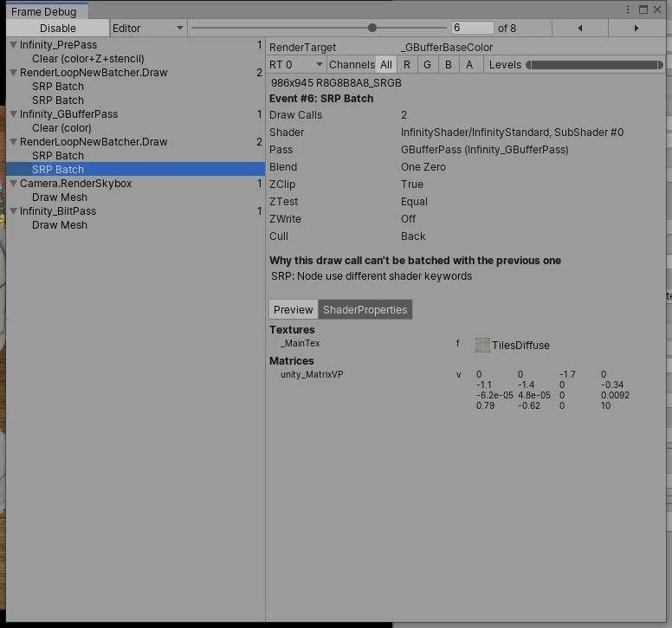Show only the R channel
The height and width of the screenshot is (628, 672).
tap(407, 65)
